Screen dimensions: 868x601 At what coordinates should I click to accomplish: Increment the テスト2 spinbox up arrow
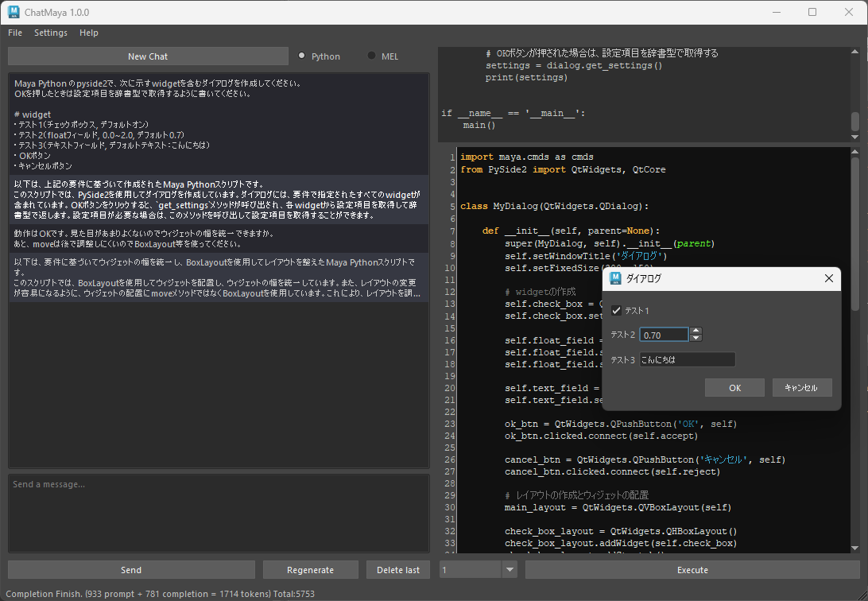tap(696, 331)
